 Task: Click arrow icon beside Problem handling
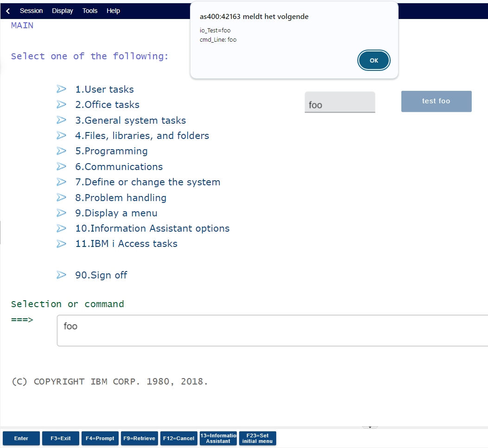(62, 197)
